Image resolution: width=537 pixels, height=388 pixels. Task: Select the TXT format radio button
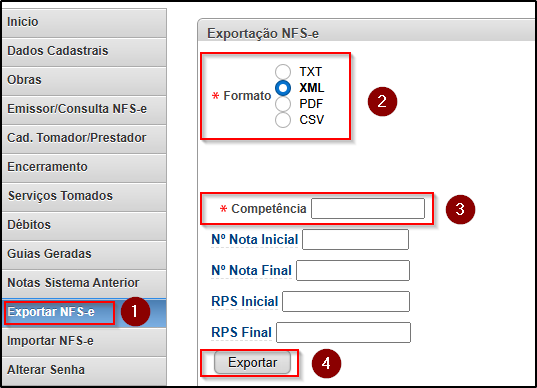click(x=283, y=72)
